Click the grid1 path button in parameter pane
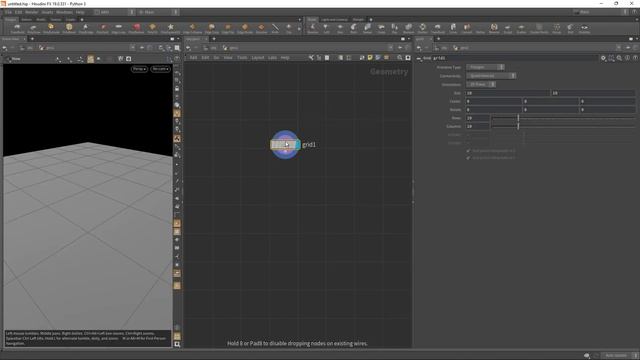 461,48
